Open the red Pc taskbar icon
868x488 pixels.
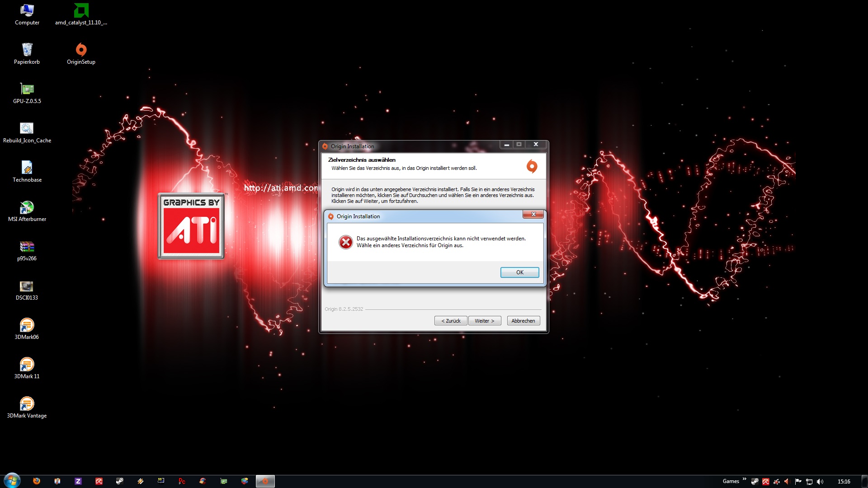(x=182, y=481)
